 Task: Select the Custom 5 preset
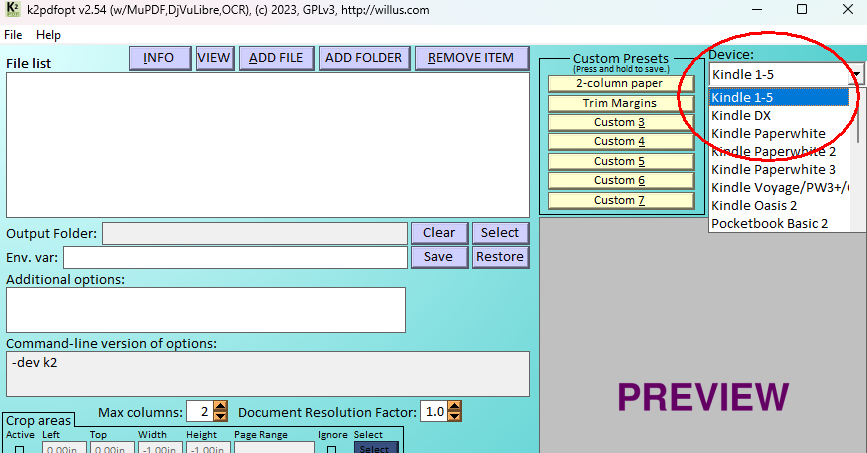(621, 162)
